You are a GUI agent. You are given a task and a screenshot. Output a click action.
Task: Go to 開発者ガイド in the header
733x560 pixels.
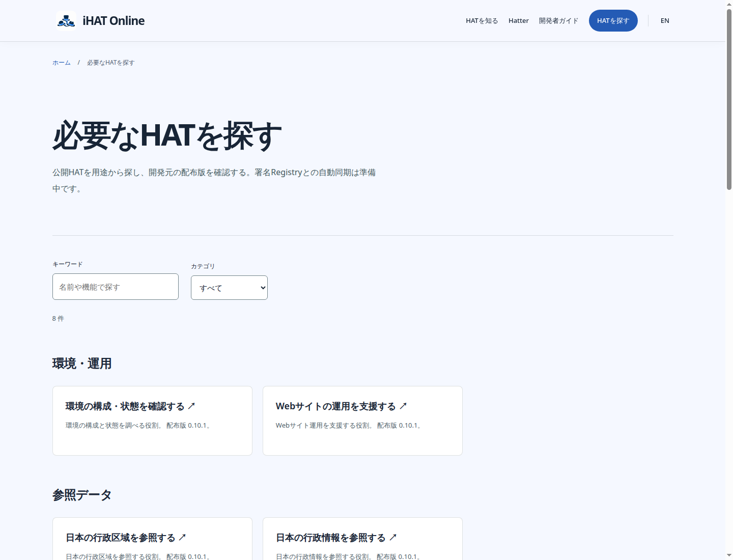tap(558, 21)
